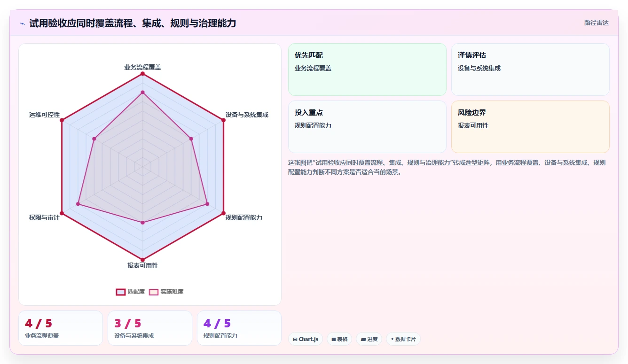Image resolution: width=628 pixels, height=364 pixels.
Task: Click the 运维可控性 radar axis label
Action: click(44, 115)
